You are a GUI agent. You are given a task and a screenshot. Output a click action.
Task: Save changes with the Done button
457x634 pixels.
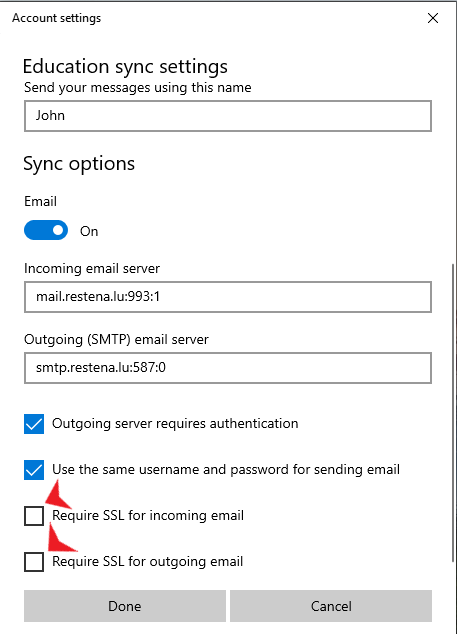point(125,606)
